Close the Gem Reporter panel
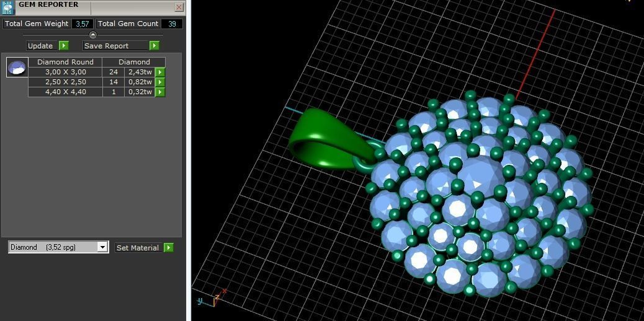The image size is (644, 321). [179, 7]
